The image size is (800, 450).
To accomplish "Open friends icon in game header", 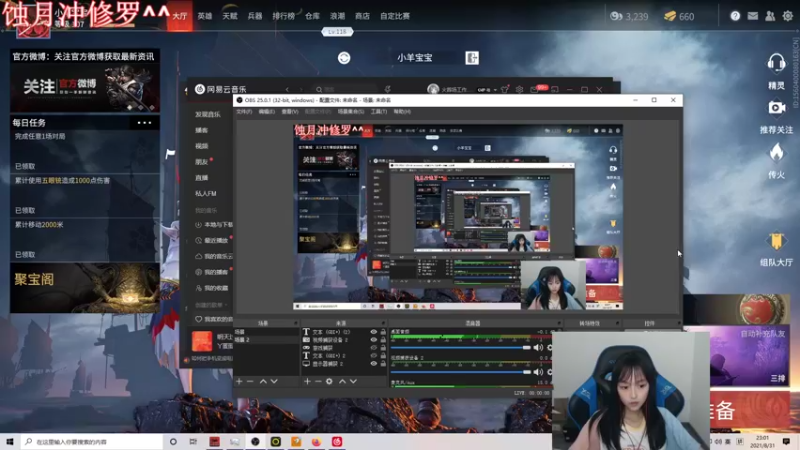I will coord(770,16).
